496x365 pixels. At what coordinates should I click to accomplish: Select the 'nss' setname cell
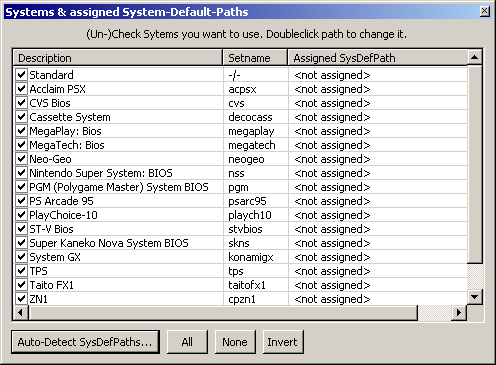coord(236,173)
